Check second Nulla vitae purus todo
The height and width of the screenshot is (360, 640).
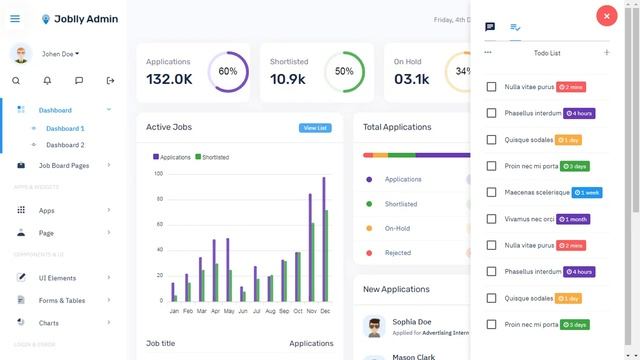[491, 245]
